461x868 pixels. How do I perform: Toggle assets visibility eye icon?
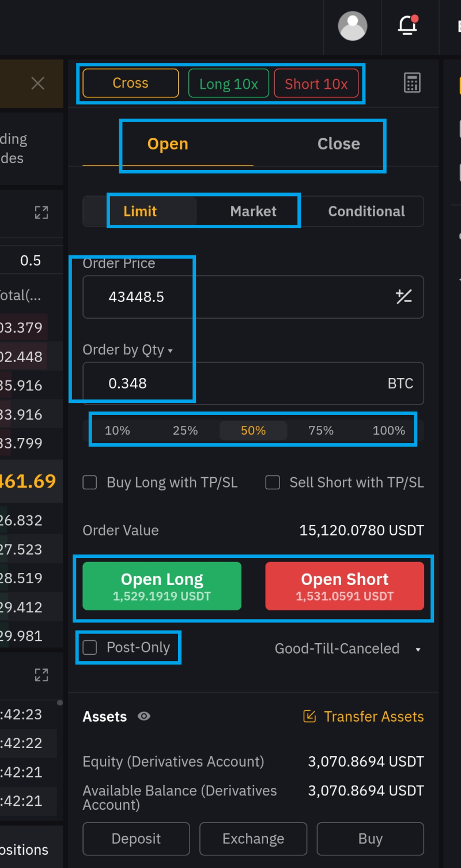click(x=144, y=716)
